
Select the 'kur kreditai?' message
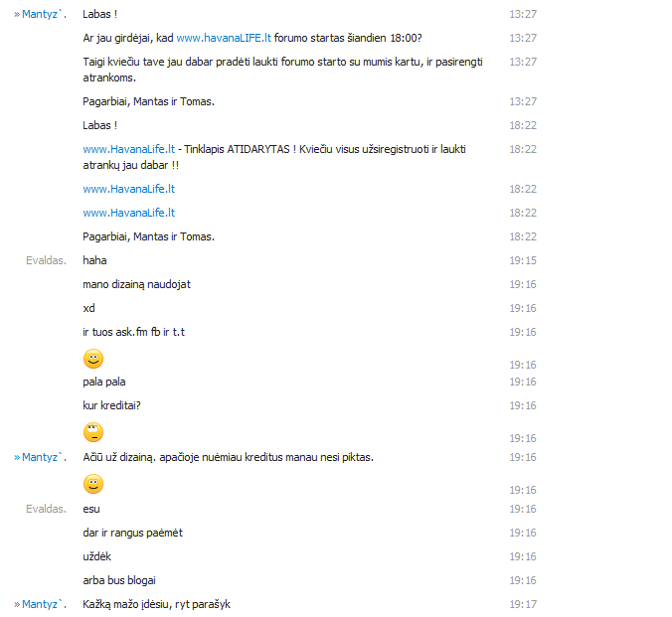pos(112,405)
